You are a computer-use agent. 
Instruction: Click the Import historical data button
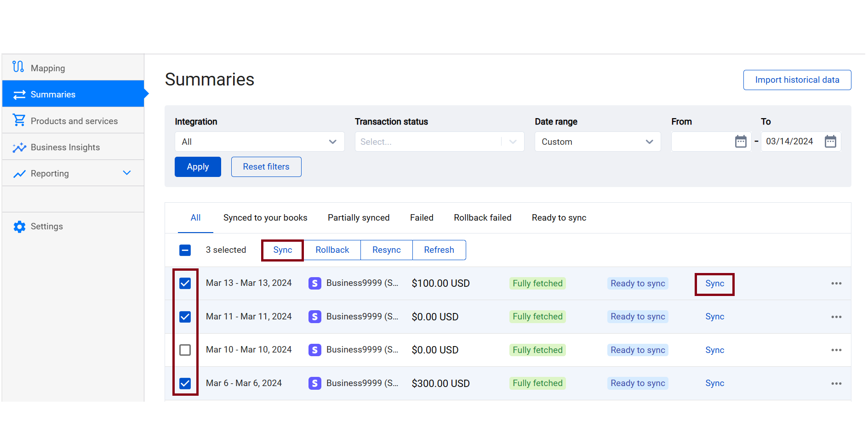click(x=797, y=80)
